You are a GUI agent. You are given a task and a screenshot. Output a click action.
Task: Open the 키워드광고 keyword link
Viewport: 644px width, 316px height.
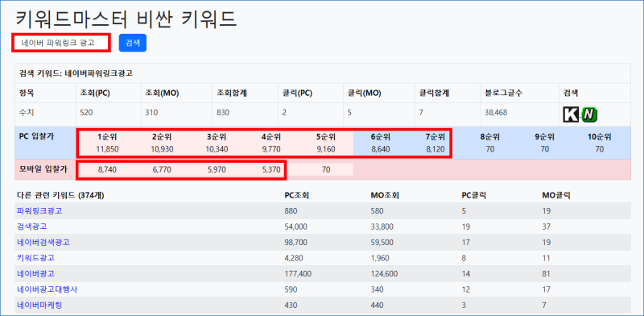pos(36,258)
